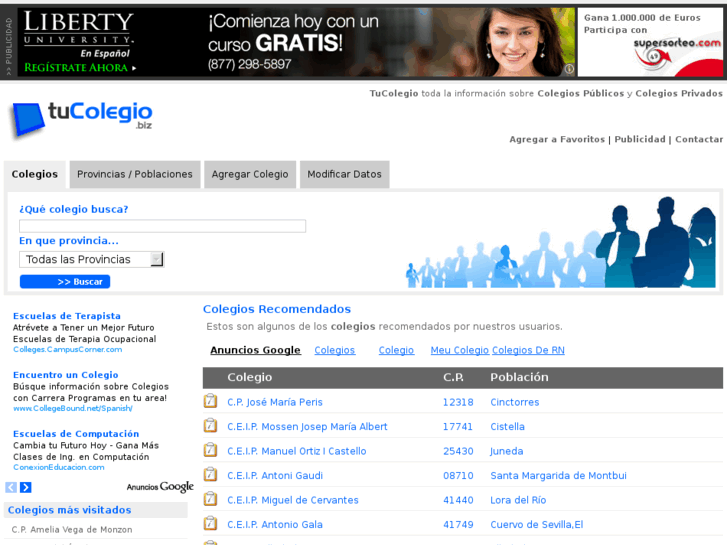Image resolution: width=727 pixels, height=545 pixels.
Task: Click postal code 41749
Action: coord(458,525)
